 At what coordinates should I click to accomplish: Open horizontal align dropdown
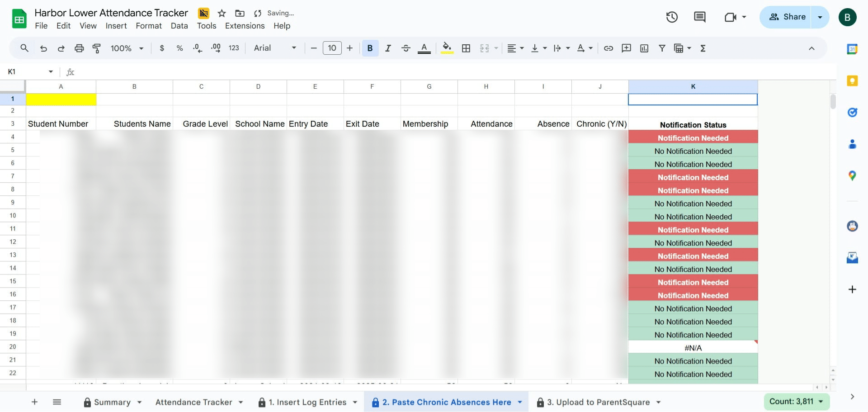[x=515, y=48]
